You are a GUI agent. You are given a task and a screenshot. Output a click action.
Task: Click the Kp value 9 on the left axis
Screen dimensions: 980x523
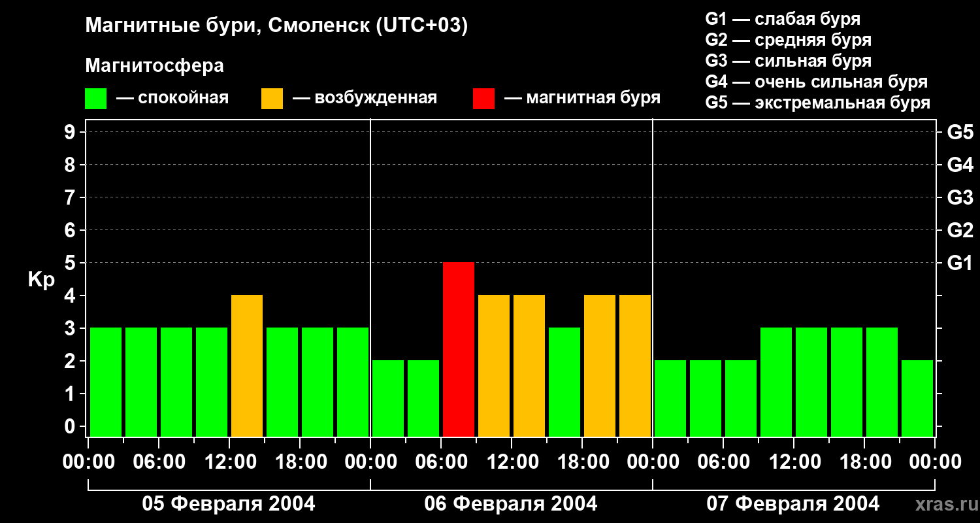coord(71,132)
